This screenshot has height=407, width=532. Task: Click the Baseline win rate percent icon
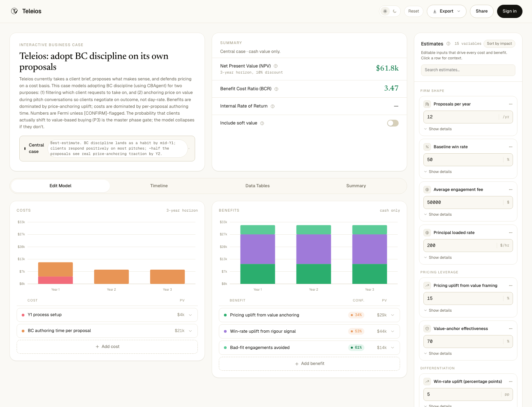point(427,147)
